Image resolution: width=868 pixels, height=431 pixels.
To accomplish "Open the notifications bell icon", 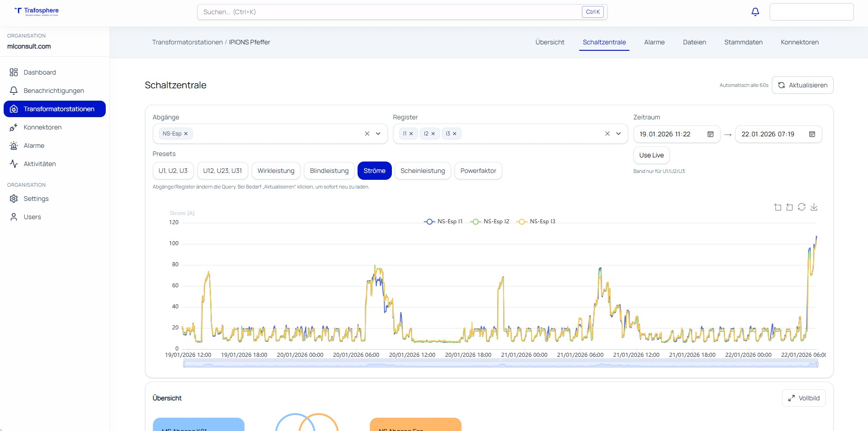I will click(x=755, y=12).
